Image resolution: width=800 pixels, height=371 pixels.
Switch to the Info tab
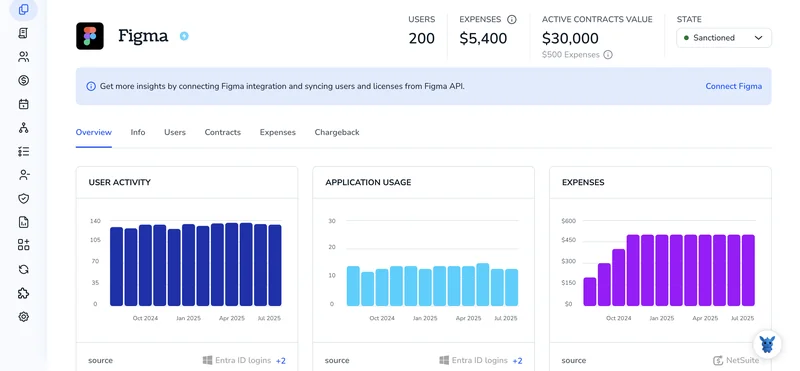(x=138, y=132)
